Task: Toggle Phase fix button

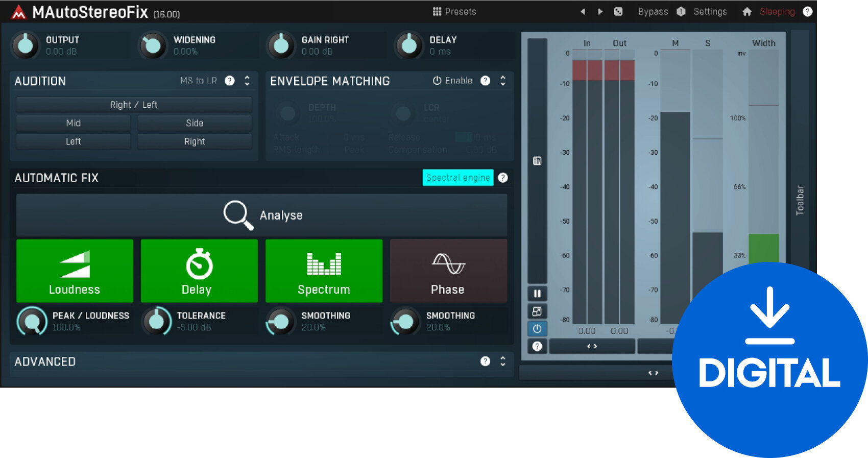Action: pos(448,271)
